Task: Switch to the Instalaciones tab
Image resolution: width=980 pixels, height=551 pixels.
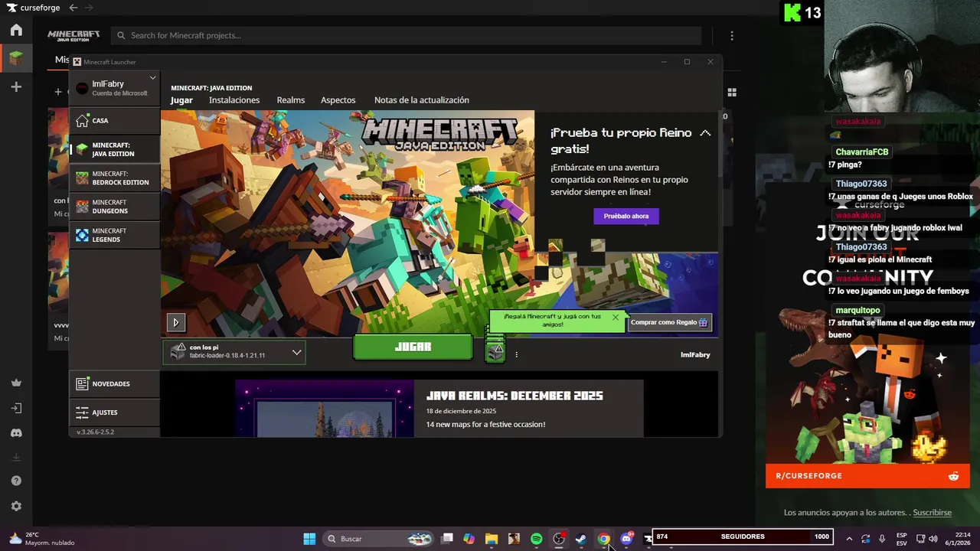Action: click(x=234, y=100)
